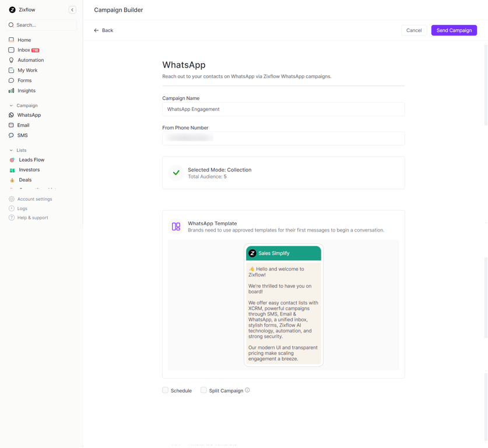This screenshot has height=448, width=488.
Task: Open the Inbox with 110 unread
Action: [x=24, y=50]
